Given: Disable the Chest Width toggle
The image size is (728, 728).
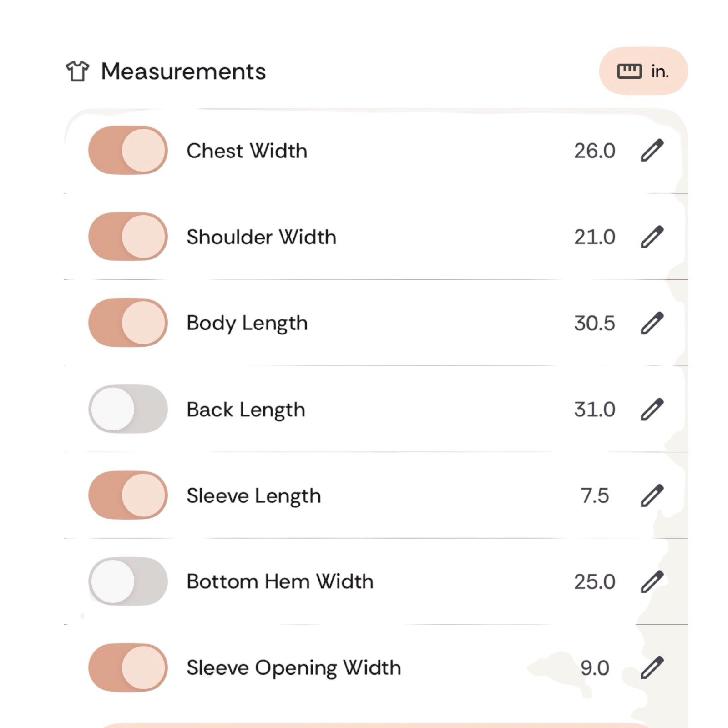Looking at the screenshot, I should coord(128,151).
